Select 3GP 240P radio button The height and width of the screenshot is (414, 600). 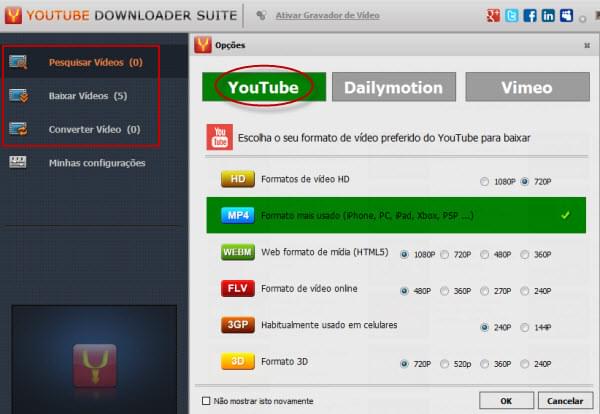pyautogui.click(x=484, y=327)
